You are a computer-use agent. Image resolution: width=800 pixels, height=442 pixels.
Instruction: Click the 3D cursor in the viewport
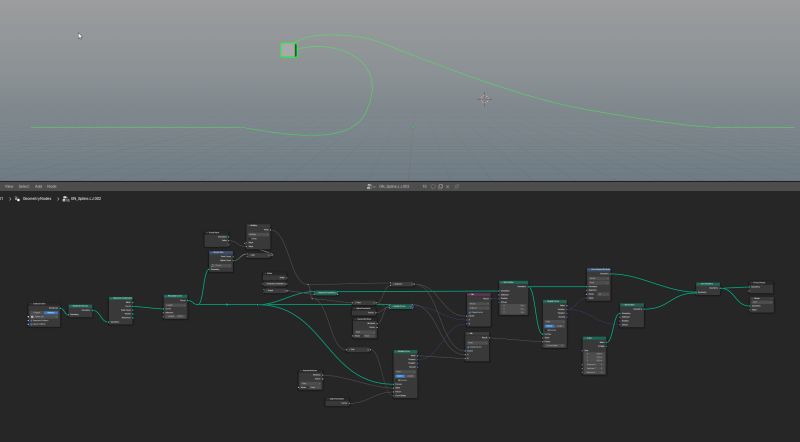tap(484, 99)
